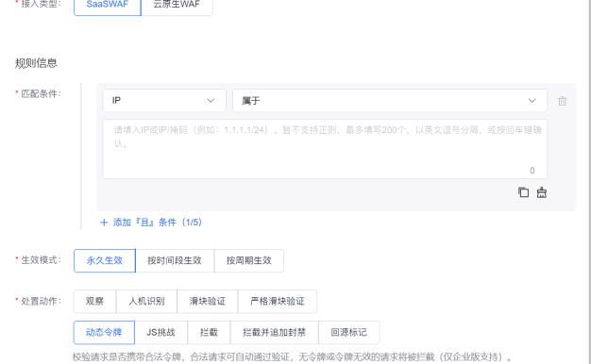Select JS挑战 action
591x364 pixels.
tap(160, 332)
